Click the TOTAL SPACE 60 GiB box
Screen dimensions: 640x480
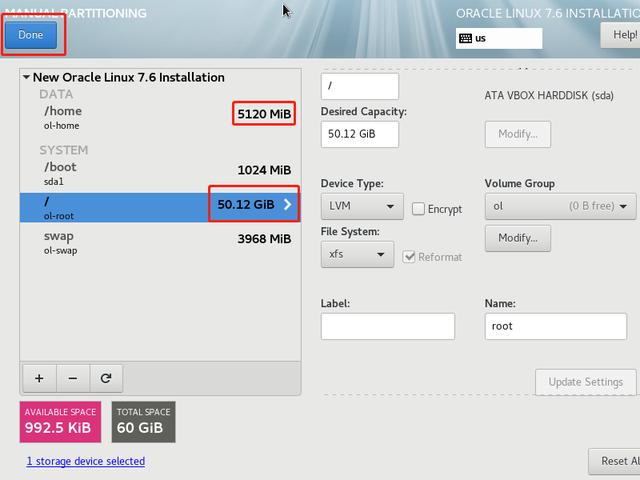pyautogui.click(x=144, y=422)
